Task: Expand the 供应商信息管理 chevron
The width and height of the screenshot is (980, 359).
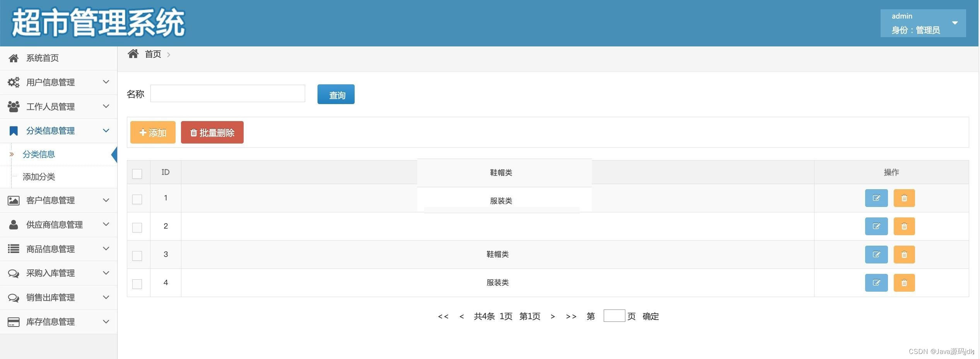Action: (x=106, y=224)
